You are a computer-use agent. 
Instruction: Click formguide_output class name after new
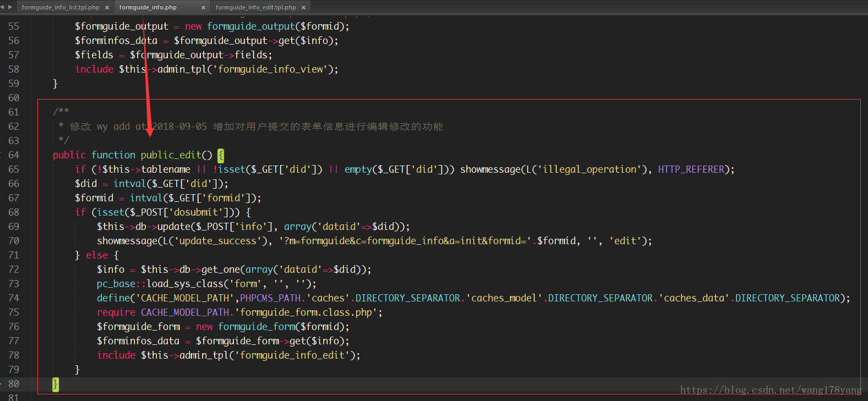click(x=251, y=26)
